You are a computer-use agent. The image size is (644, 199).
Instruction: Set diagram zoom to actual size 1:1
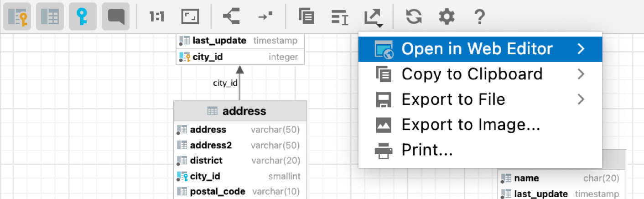coord(157,17)
